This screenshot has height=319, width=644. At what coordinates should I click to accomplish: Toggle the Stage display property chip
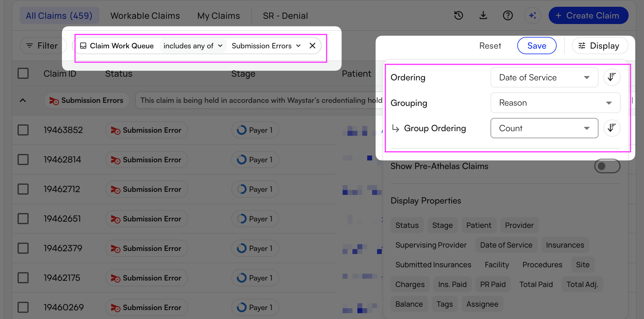(x=442, y=225)
